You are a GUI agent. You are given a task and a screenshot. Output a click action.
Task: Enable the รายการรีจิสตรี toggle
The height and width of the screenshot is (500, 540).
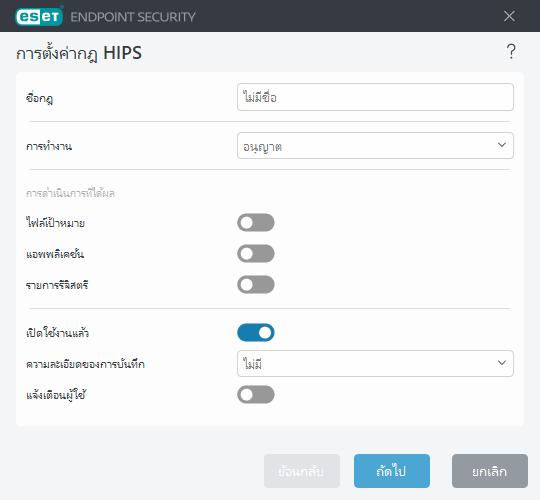pyautogui.click(x=256, y=284)
